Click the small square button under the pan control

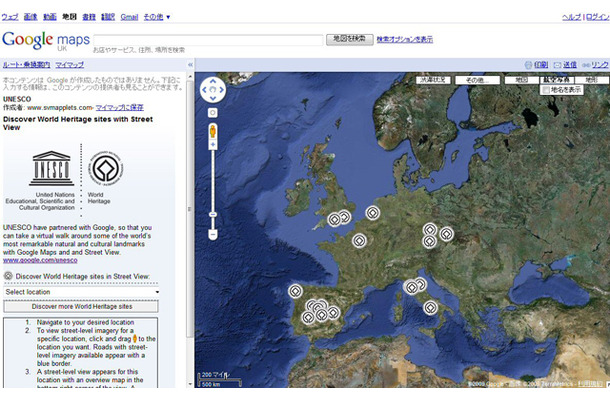[x=212, y=113]
